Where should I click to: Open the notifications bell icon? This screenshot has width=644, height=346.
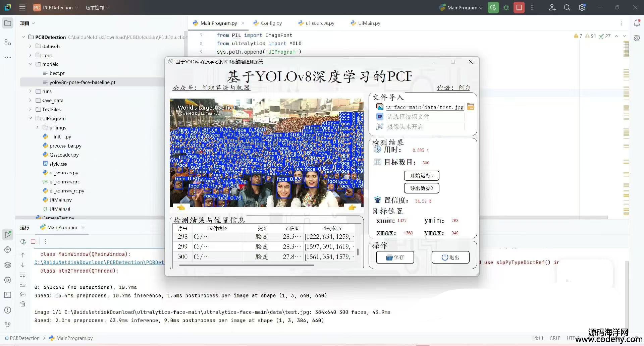tap(637, 23)
